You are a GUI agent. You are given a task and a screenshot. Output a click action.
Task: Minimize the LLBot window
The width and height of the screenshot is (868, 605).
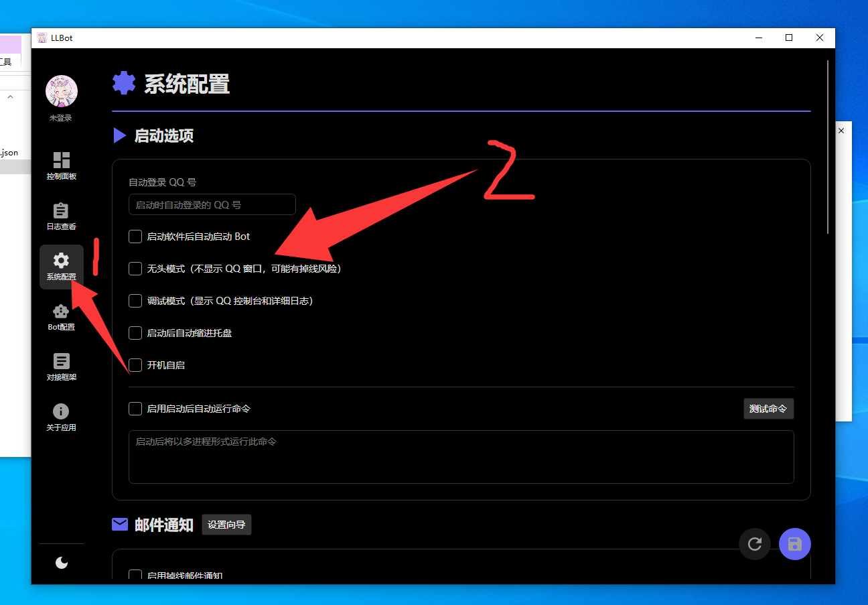tap(758, 38)
